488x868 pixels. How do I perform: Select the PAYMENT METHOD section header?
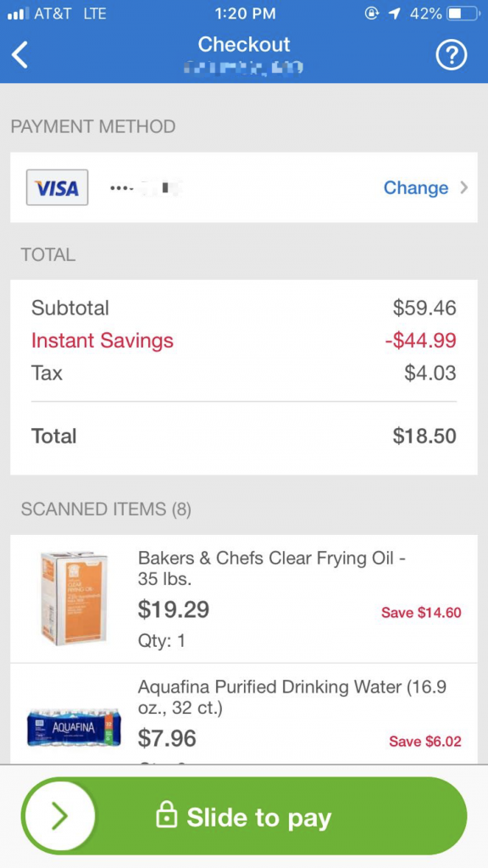92,125
